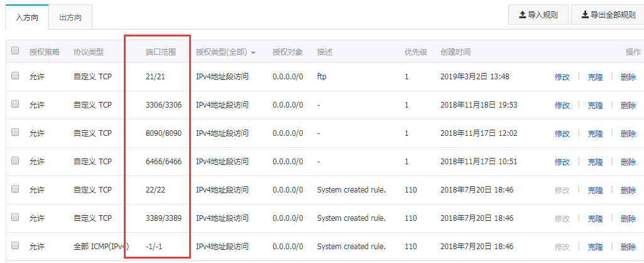The image size is (644, 263).
Task: Click the 协议类型 column header
Action: tap(89, 52)
